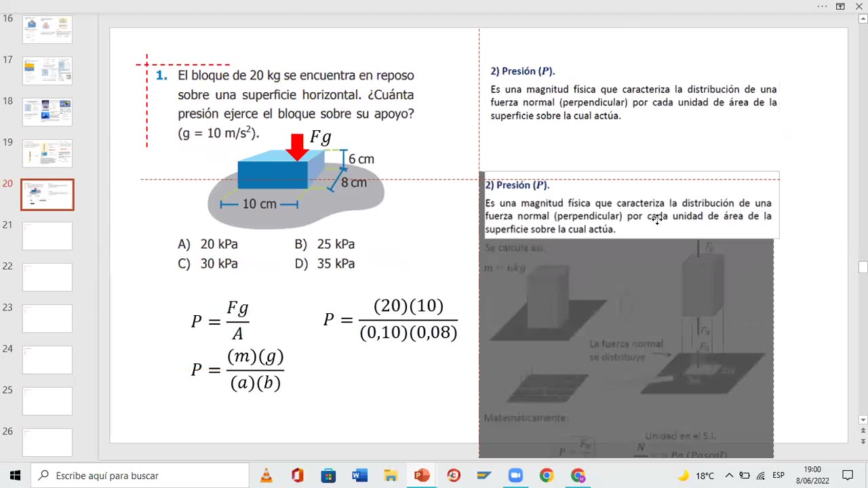Open second Chrome profile icon in taskbar
Image resolution: width=868 pixels, height=488 pixels.
tap(578, 475)
